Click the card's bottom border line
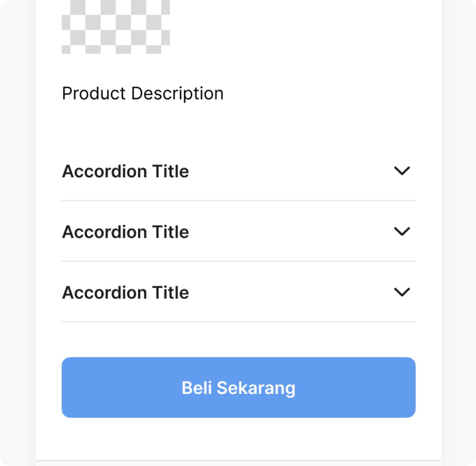This screenshot has height=466, width=476. [238, 461]
